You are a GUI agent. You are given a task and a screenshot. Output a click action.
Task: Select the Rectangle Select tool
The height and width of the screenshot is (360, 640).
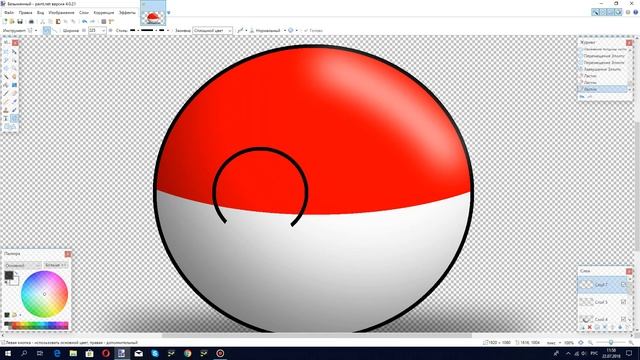pos(6,52)
